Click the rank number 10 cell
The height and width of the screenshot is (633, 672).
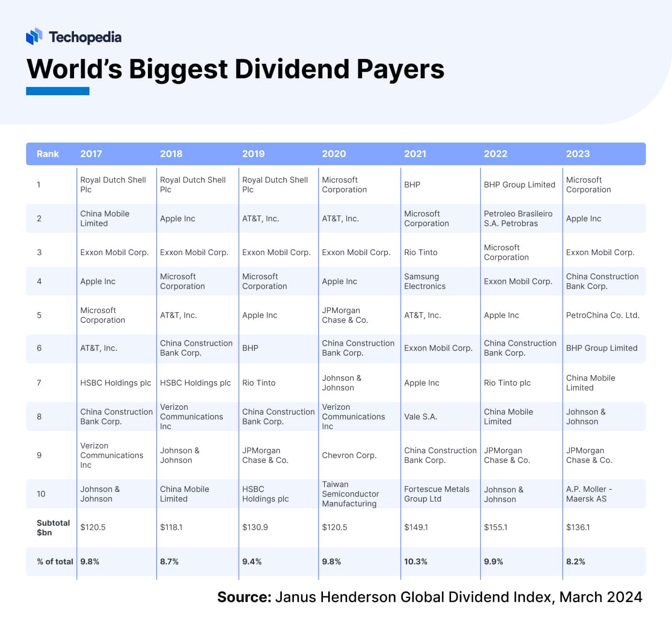41,494
